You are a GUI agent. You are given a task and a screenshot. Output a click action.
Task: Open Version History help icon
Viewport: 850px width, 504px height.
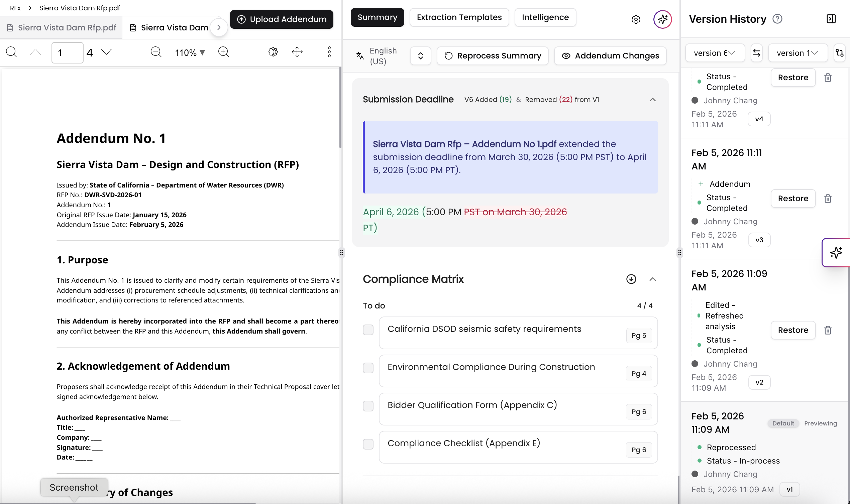pyautogui.click(x=777, y=19)
